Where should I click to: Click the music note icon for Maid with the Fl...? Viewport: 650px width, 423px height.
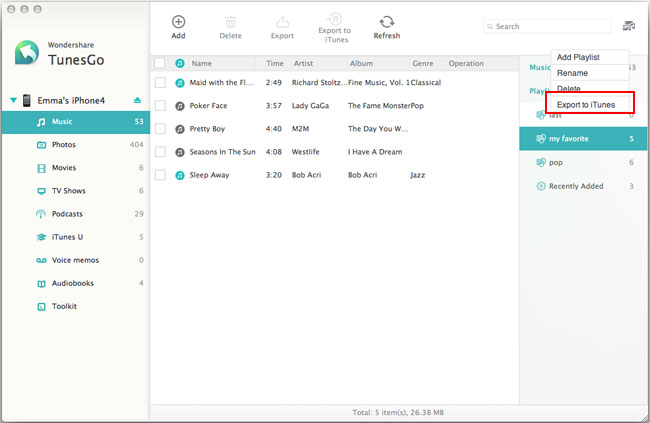(180, 83)
